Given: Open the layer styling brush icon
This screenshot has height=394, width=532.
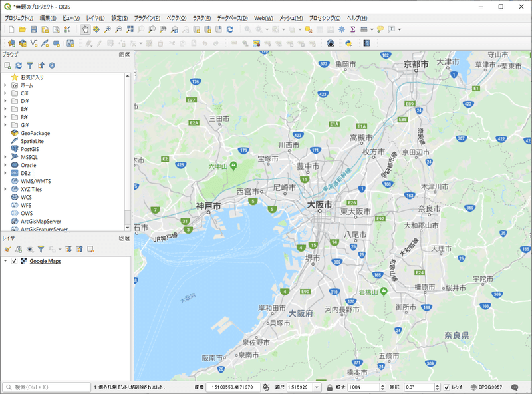Looking at the screenshot, I should [x=7, y=250].
